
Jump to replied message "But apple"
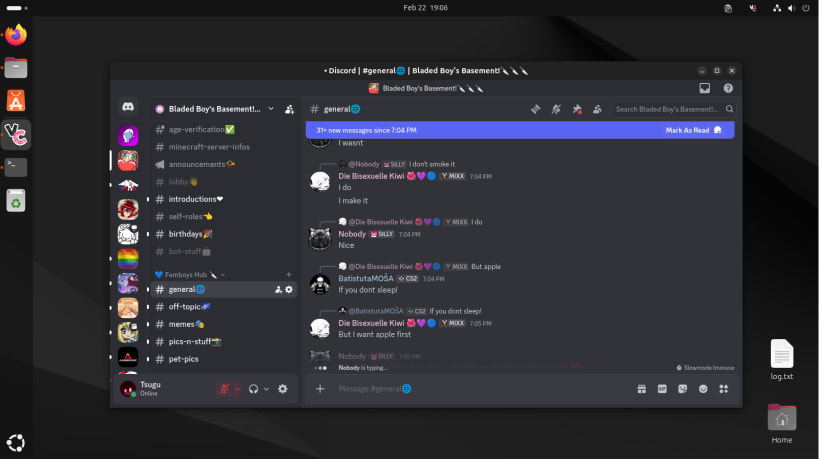pos(486,266)
